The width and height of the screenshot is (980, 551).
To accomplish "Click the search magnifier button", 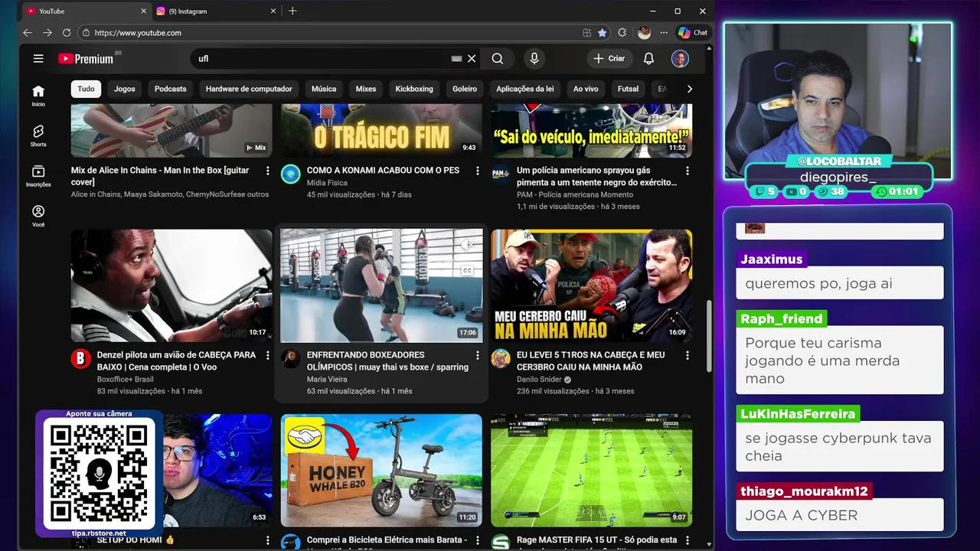I will (498, 58).
